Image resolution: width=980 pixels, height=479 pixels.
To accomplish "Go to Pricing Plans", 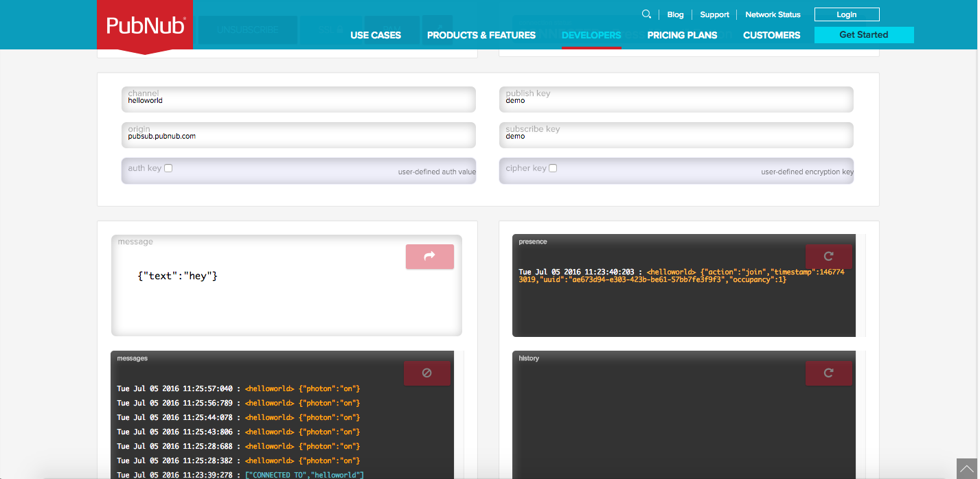I will click(682, 35).
